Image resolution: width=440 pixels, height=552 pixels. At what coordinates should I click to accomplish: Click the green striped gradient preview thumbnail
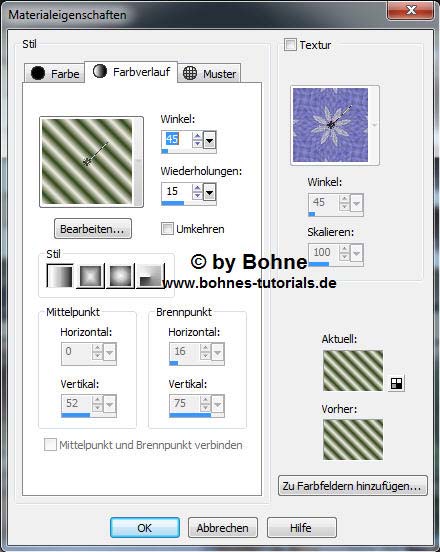(87, 161)
